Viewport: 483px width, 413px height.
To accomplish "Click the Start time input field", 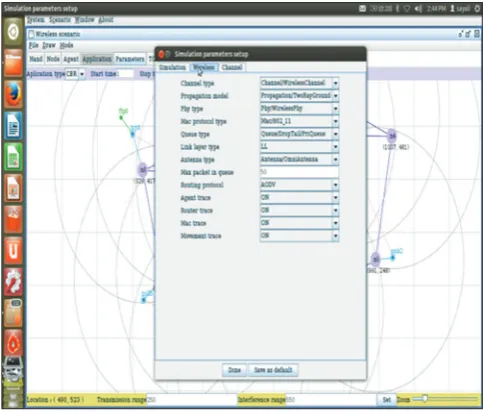I will click(x=126, y=74).
